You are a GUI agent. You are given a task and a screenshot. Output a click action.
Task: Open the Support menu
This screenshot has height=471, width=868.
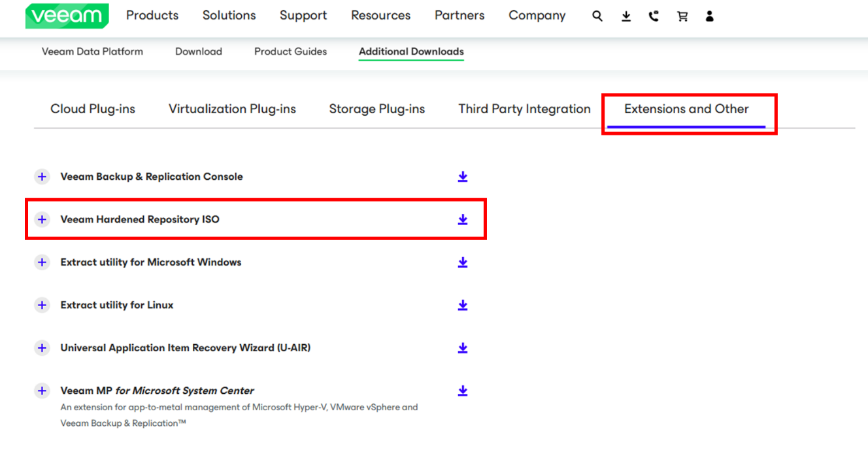[x=303, y=15]
